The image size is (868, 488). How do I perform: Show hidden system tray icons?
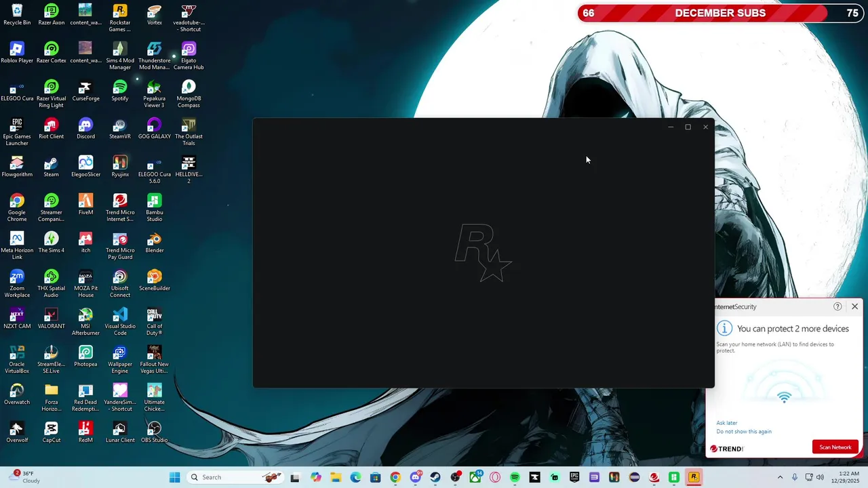(x=780, y=477)
